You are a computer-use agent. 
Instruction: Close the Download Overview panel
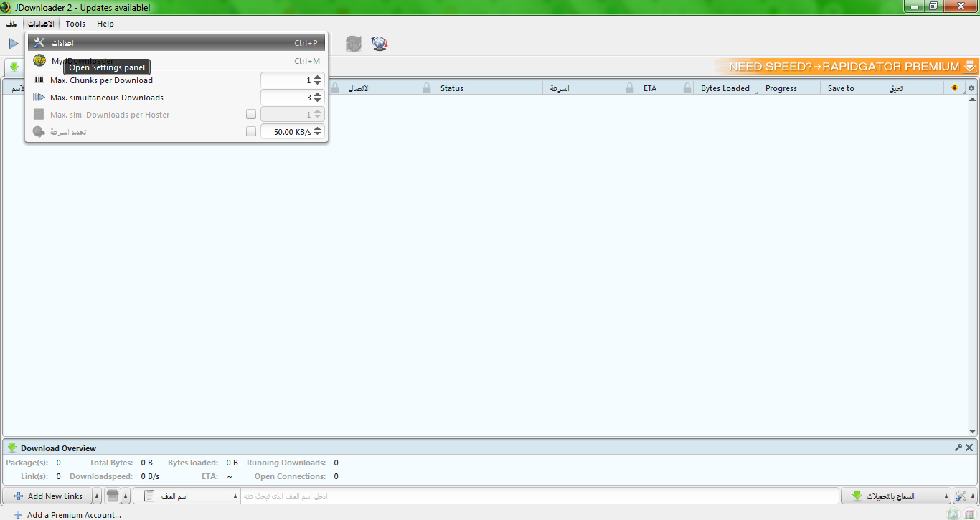pos(969,448)
